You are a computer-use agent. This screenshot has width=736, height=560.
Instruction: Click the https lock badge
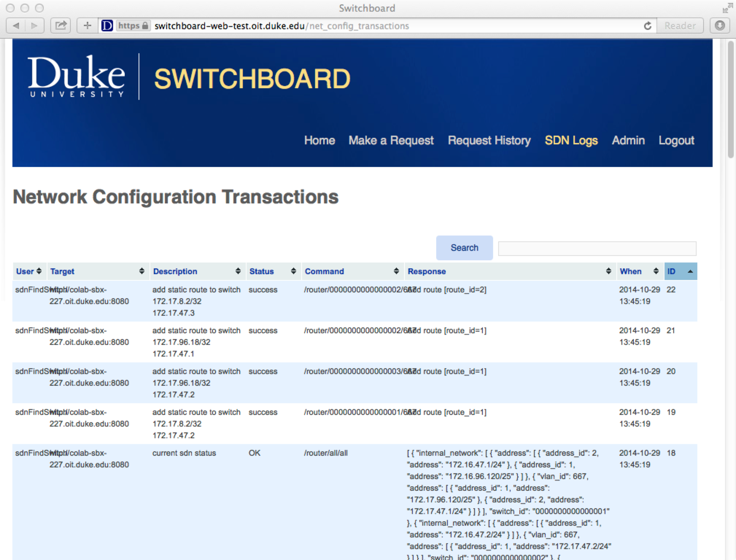[x=133, y=26]
